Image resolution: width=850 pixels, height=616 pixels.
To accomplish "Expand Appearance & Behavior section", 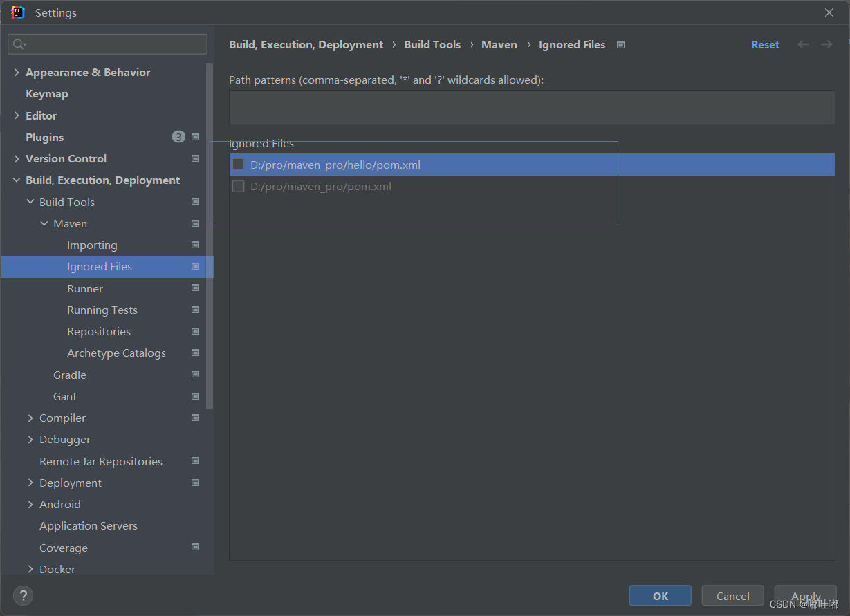I will click(x=17, y=72).
